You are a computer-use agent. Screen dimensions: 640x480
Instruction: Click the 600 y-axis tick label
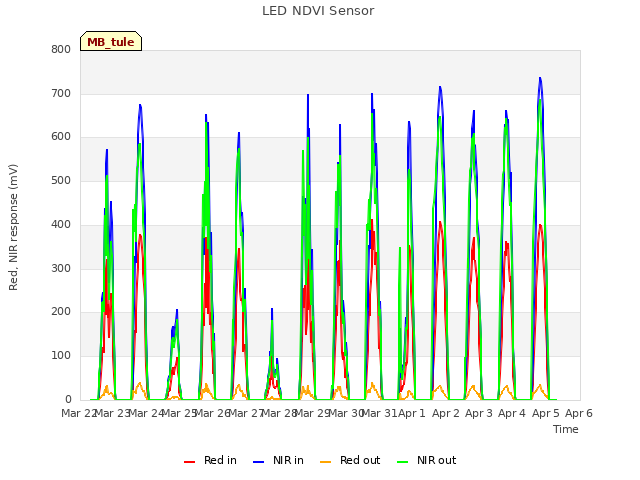(x=61, y=137)
